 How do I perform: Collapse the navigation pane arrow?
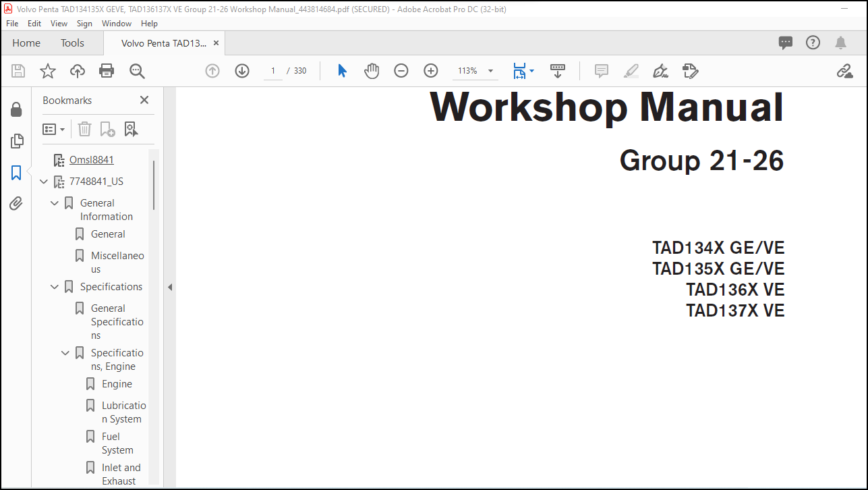click(x=170, y=287)
